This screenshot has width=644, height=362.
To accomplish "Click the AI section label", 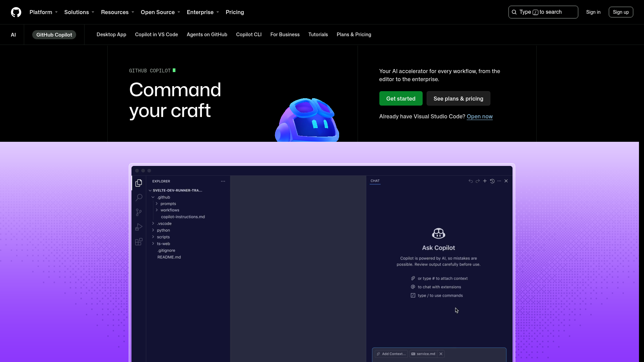I will [13, 35].
